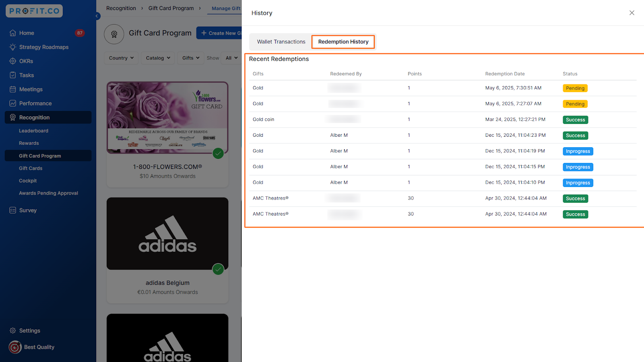
Task: Click the Survey icon in sidebar
Action: (13, 210)
